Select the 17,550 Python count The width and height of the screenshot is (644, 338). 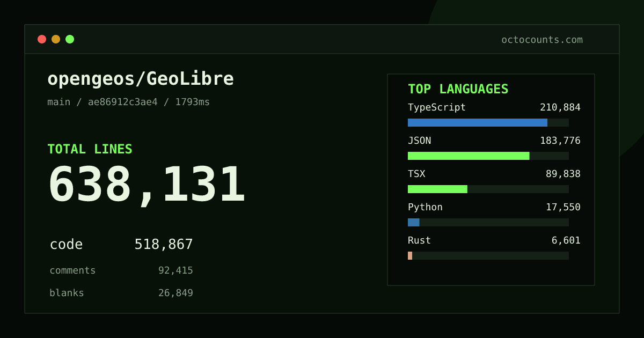(563, 207)
